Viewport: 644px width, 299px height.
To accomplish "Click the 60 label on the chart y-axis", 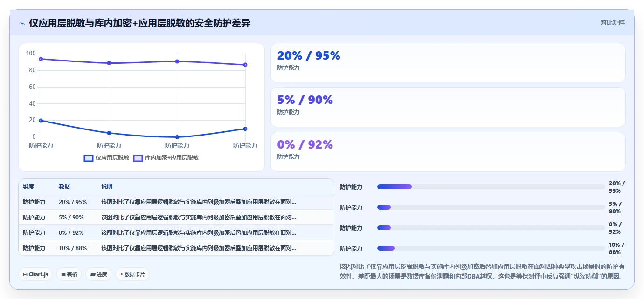I will point(32,87).
